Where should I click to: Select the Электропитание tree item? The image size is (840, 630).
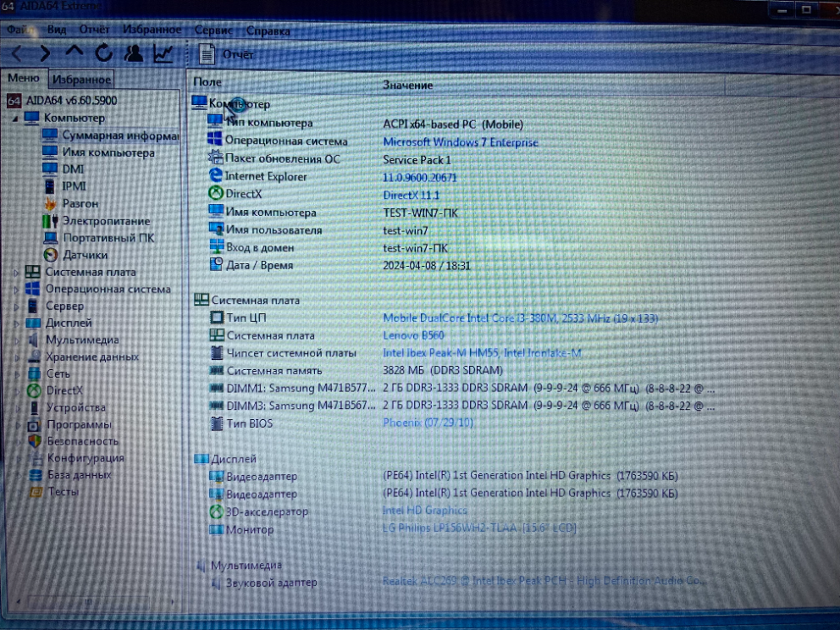[97, 221]
